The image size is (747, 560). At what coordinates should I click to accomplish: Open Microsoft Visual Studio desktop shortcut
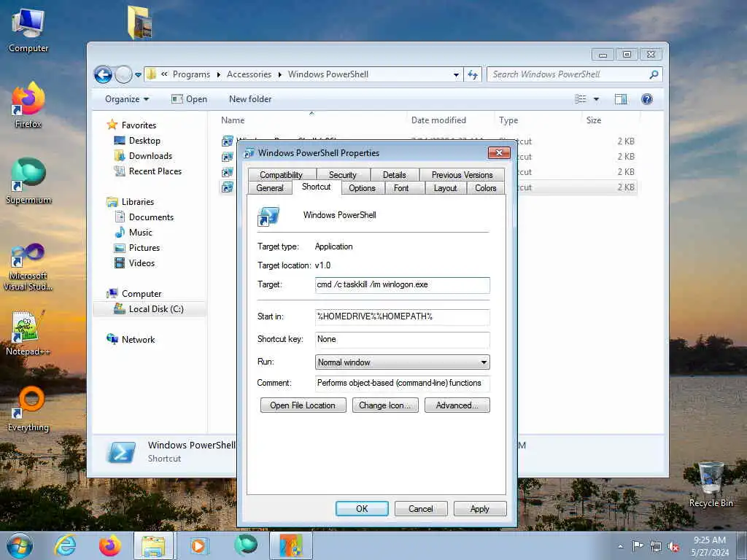point(28,266)
